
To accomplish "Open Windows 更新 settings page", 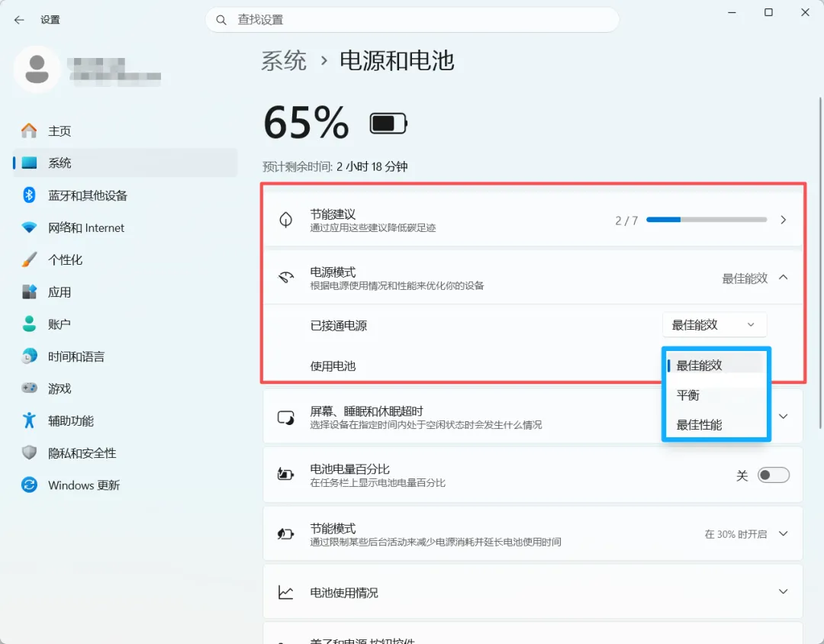I will pos(125,485).
